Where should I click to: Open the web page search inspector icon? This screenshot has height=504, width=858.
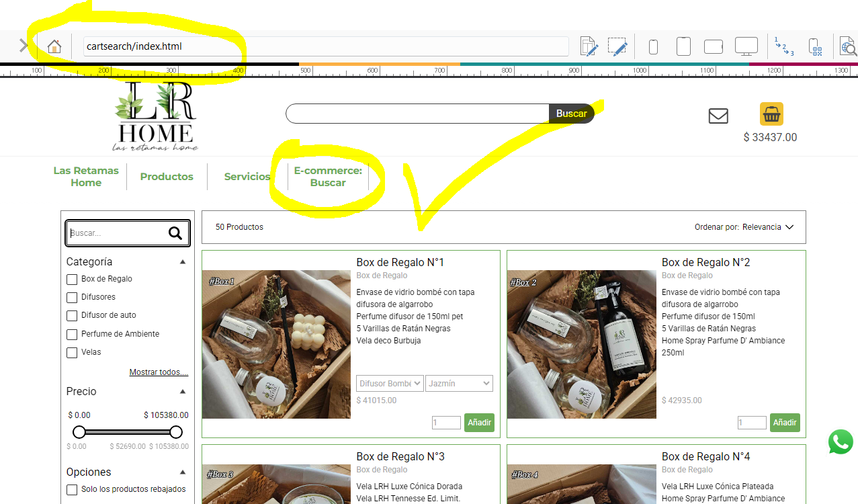tap(848, 46)
